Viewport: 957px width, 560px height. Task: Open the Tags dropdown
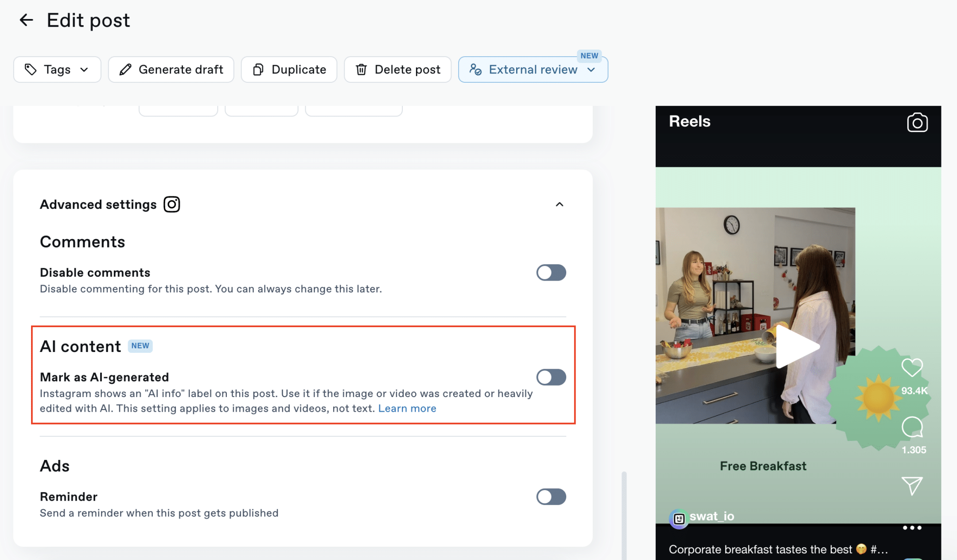pos(57,70)
